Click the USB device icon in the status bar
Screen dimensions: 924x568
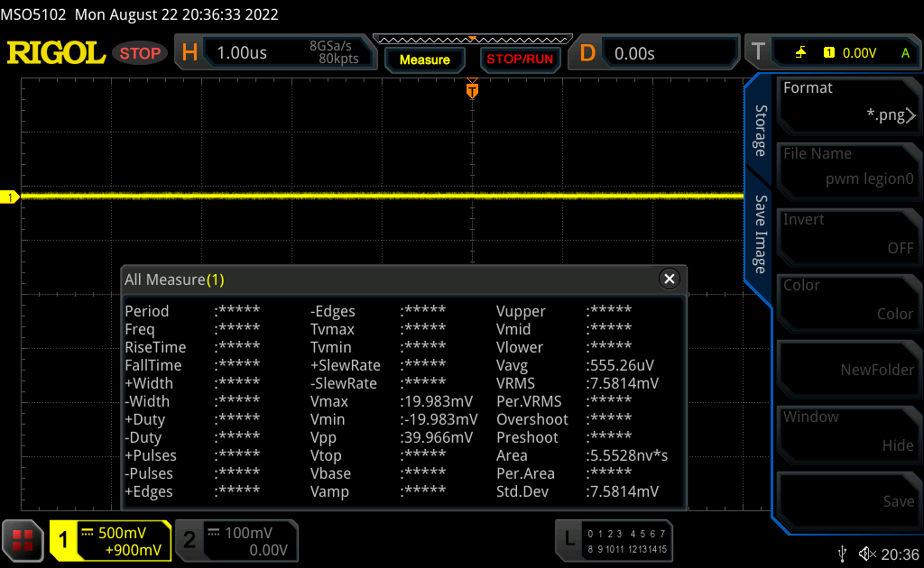(x=842, y=554)
